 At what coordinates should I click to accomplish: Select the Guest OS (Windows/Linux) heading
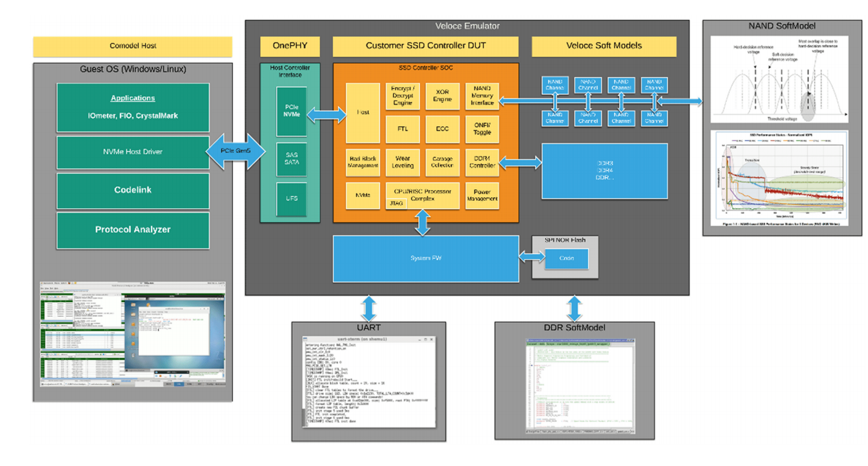click(132, 69)
